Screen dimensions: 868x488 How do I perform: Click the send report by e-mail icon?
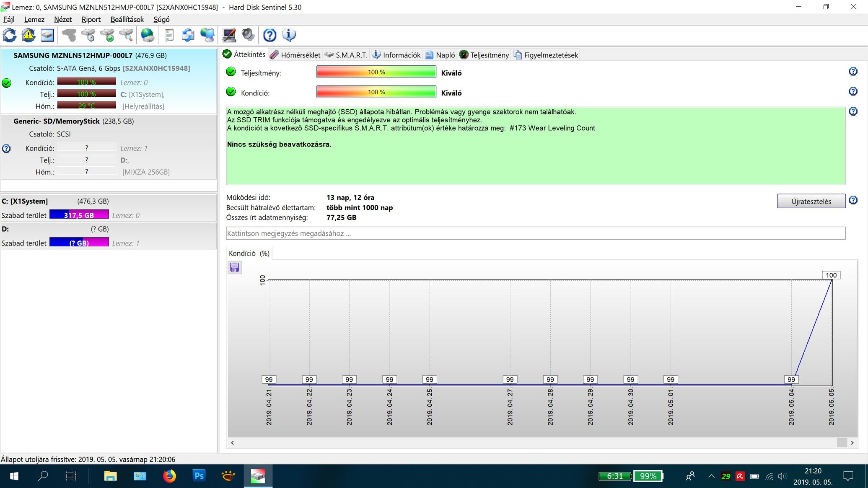(188, 35)
